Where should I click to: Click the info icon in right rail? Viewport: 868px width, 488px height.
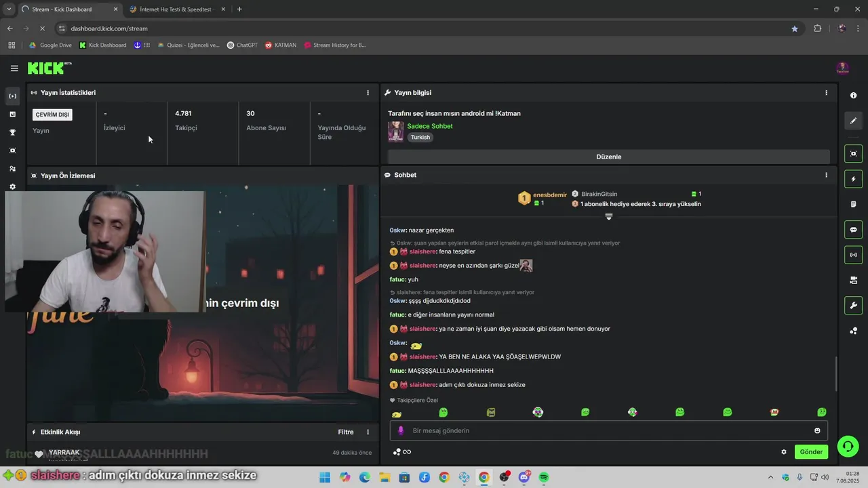[x=853, y=96]
